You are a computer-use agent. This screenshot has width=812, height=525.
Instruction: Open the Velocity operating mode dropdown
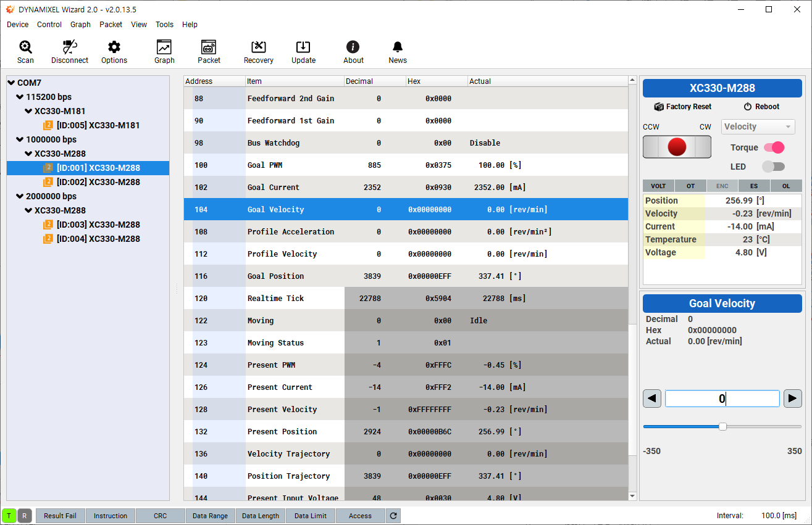pyautogui.click(x=758, y=127)
